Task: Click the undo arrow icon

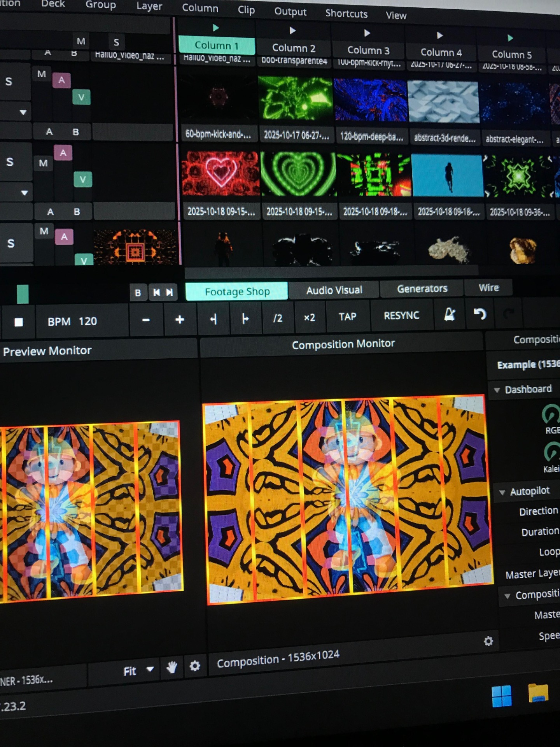Action: tap(479, 314)
